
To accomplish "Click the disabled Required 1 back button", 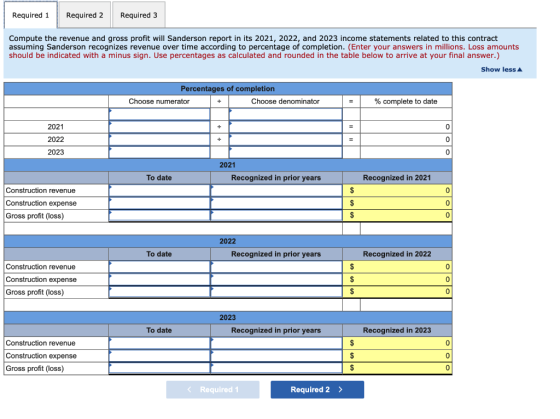I will click(x=212, y=389).
